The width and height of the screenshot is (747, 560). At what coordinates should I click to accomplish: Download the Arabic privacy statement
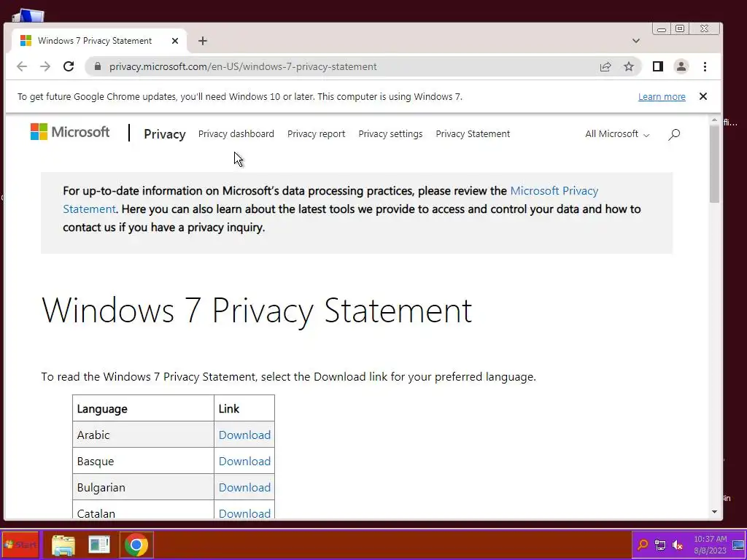click(x=244, y=435)
